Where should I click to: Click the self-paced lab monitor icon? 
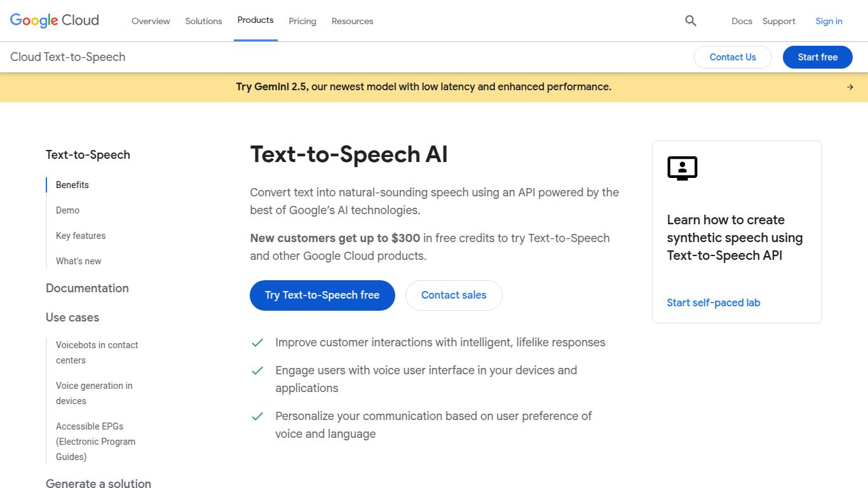(682, 168)
